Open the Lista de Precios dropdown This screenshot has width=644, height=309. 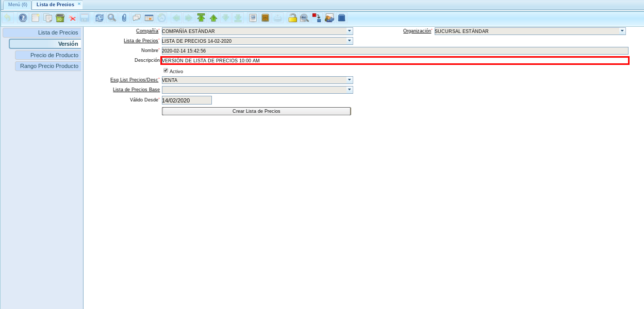pyautogui.click(x=350, y=41)
